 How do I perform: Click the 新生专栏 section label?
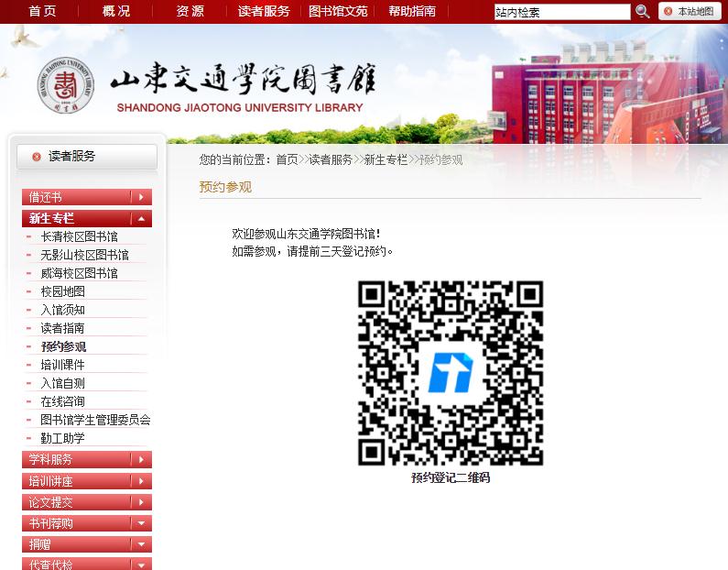point(51,219)
